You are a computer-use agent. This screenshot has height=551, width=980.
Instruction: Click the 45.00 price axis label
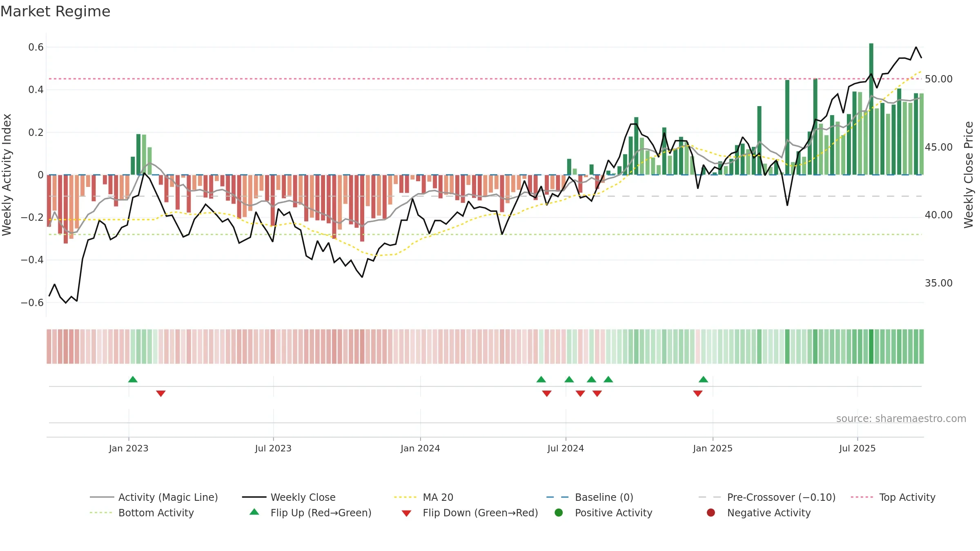click(938, 147)
